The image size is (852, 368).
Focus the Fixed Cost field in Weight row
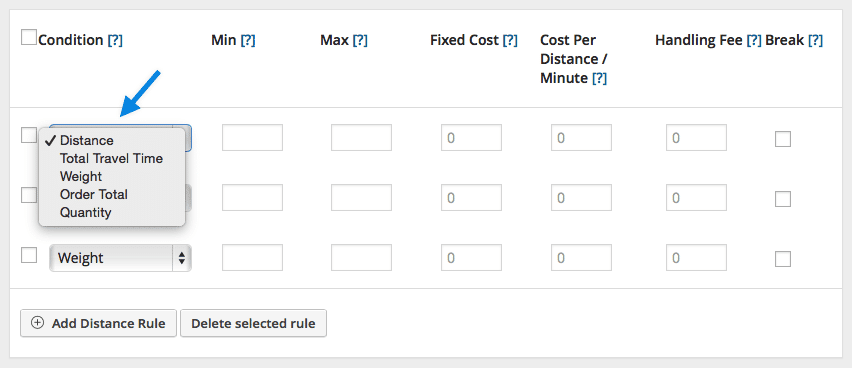(471, 257)
